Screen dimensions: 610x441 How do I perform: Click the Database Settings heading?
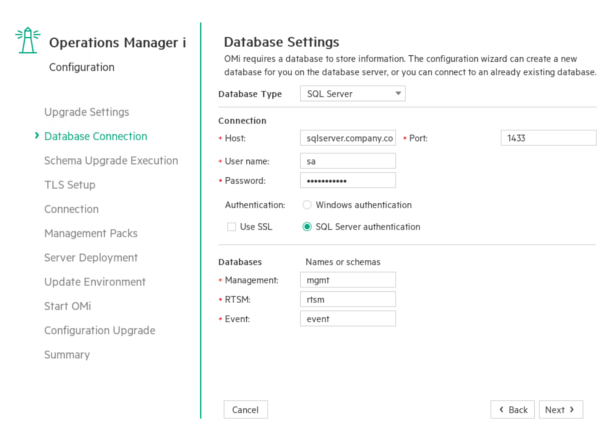coord(281,42)
